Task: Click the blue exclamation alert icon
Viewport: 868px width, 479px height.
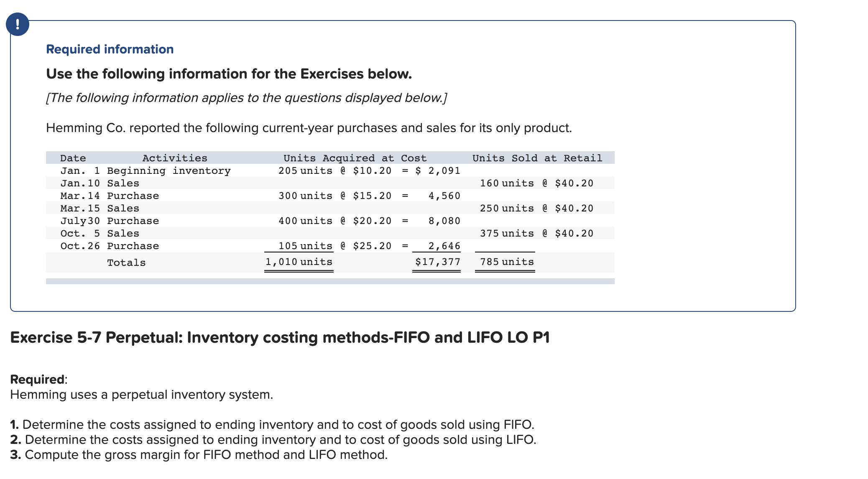Action: [18, 24]
